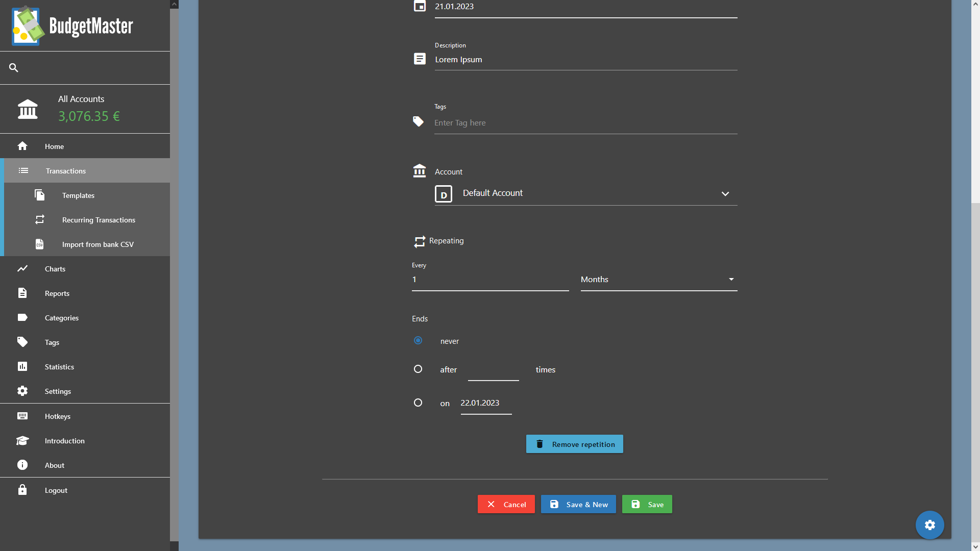
Task: Click the Remove repetition button
Action: pos(575,444)
